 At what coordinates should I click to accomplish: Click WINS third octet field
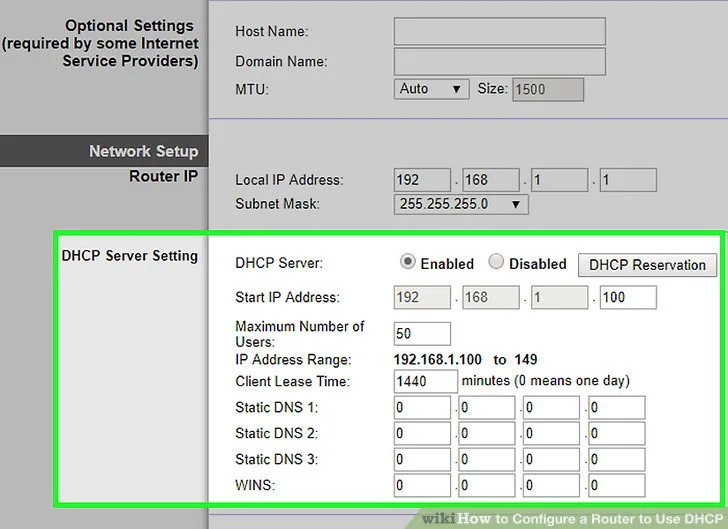coord(552,485)
